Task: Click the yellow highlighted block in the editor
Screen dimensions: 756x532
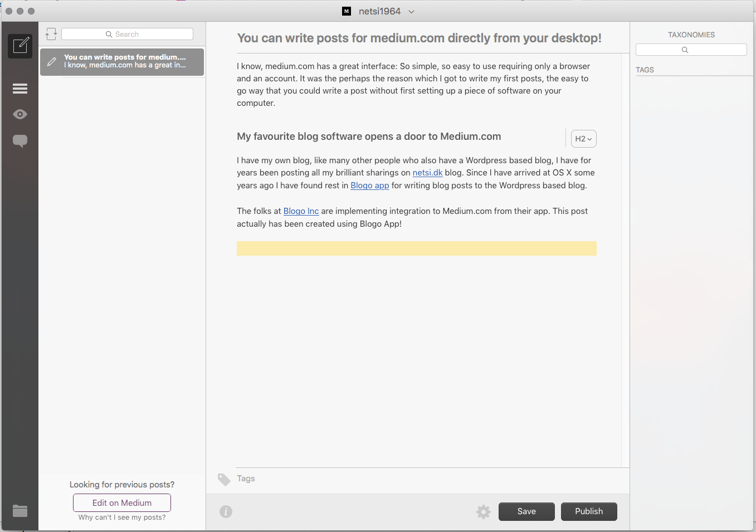Action: pyautogui.click(x=416, y=248)
